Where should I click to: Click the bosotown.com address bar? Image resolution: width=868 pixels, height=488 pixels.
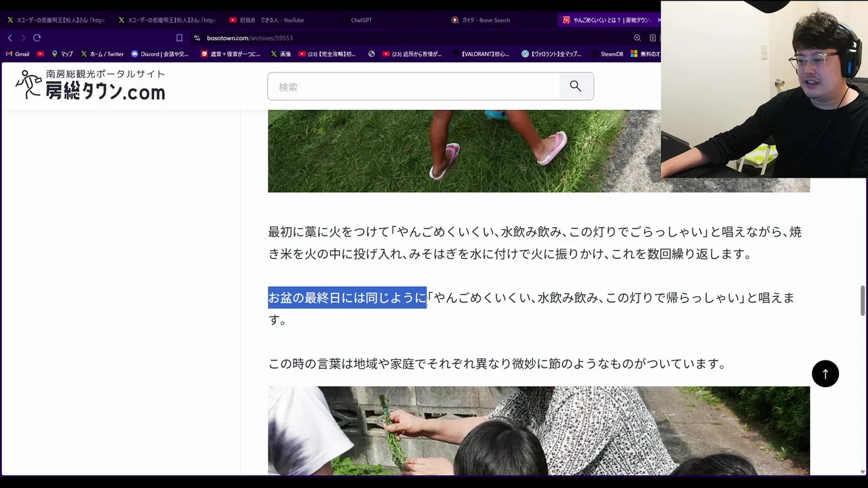(x=407, y=38)
